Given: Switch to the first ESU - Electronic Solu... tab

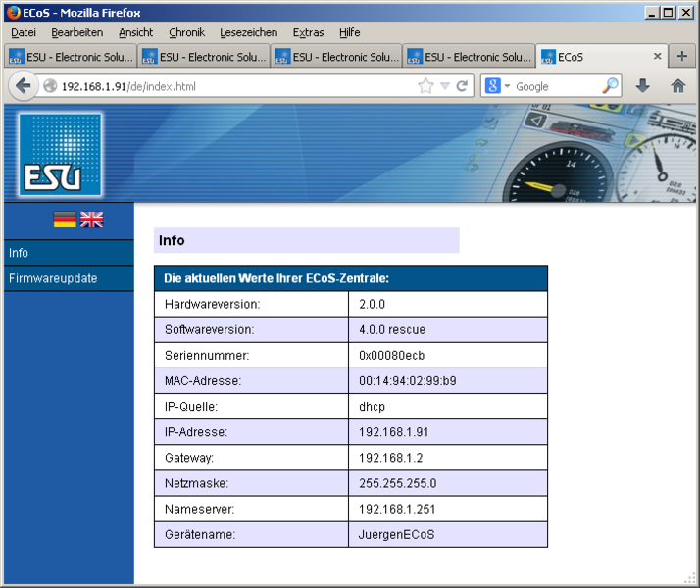Looking at the screenshot, I should [x=71, y=57].
